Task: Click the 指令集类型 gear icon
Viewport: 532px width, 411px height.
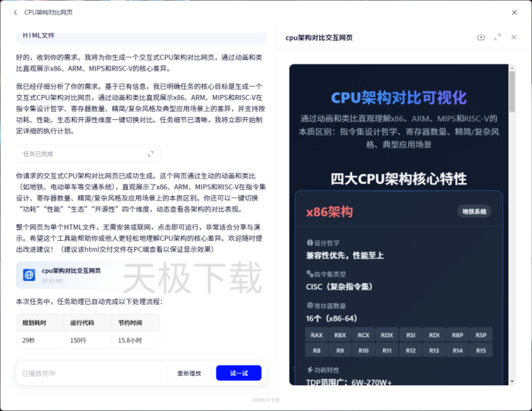Action: pyautogui.click(x=310, y=273)
